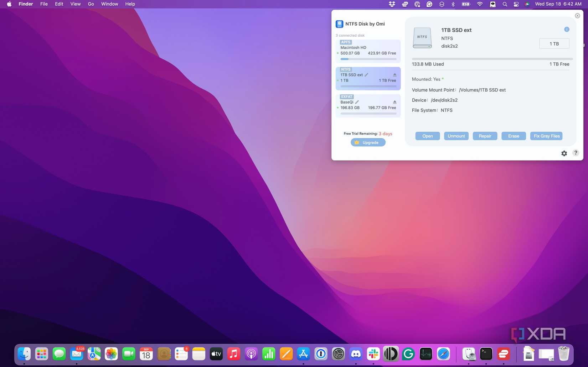588x367 pixels.
Task: Open Dropbox in the menu bar
Action: point(392,4)
